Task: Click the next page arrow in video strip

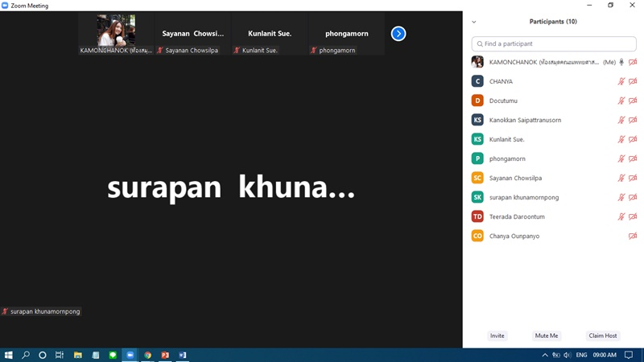Action: (x=398, y=34)
